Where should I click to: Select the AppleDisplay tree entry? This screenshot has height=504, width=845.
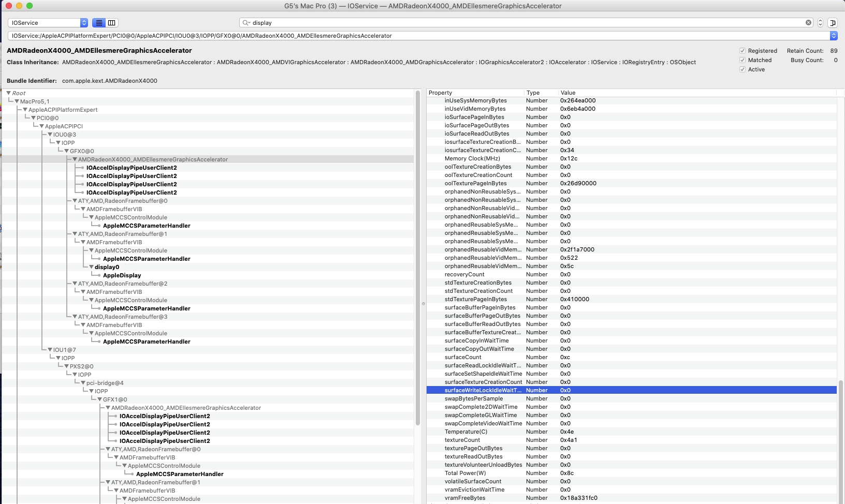pos(122,275)
